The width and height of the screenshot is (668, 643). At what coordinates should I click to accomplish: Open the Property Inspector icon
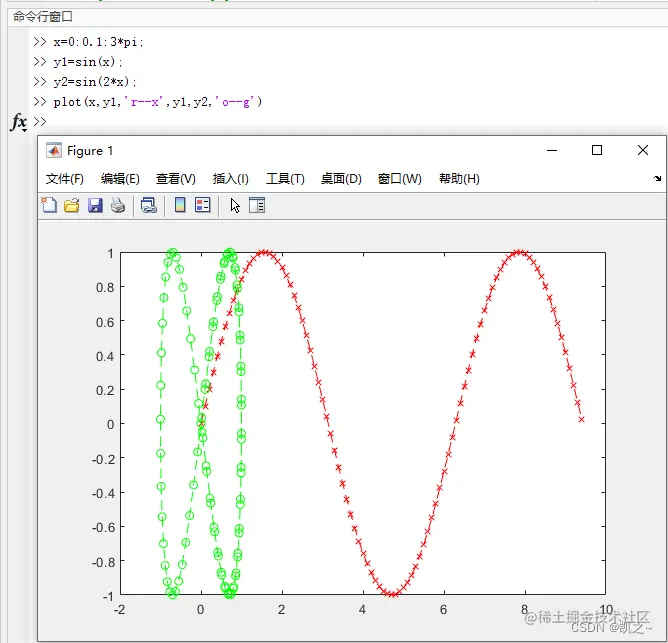click(257, 205)
